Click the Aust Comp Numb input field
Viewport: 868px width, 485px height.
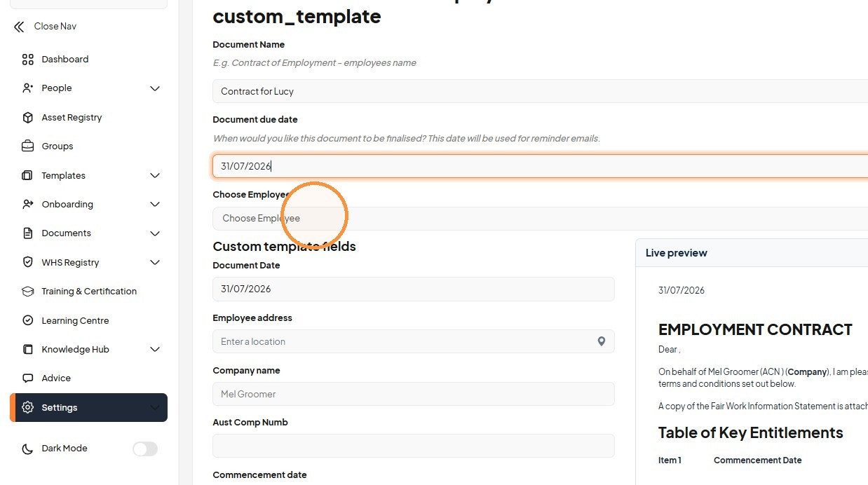tap(414, 446)
